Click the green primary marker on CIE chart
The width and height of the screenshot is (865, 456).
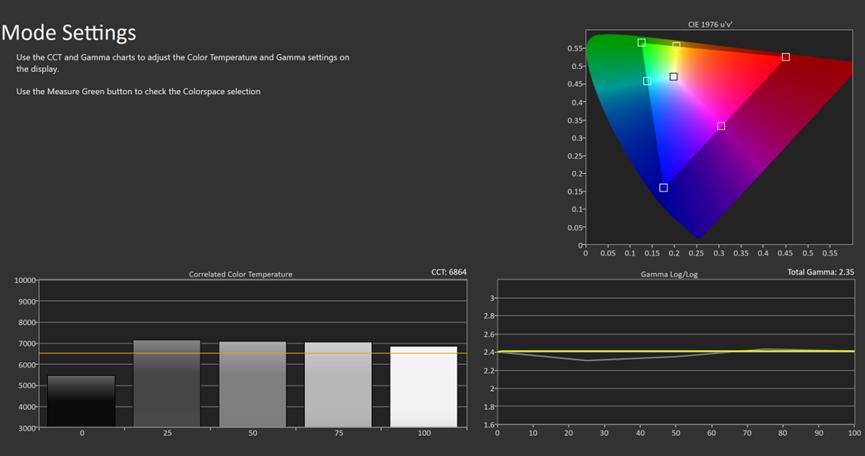(x=641, y=42)
